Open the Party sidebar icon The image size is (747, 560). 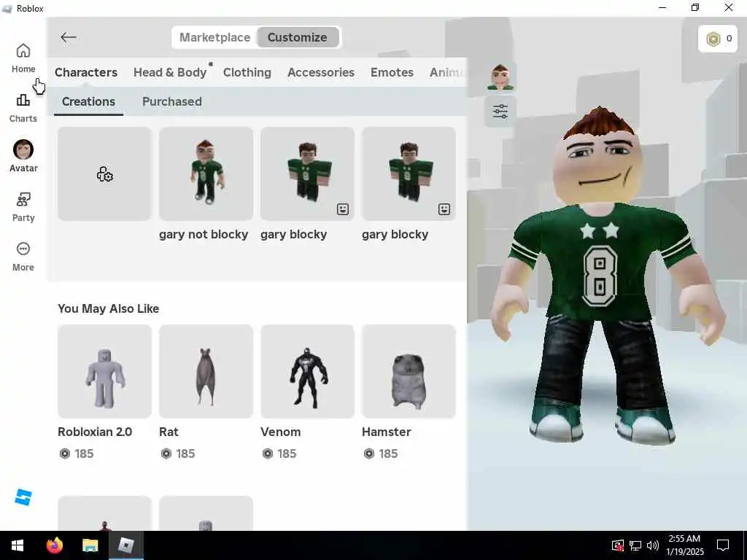click(x=23, y=207)
